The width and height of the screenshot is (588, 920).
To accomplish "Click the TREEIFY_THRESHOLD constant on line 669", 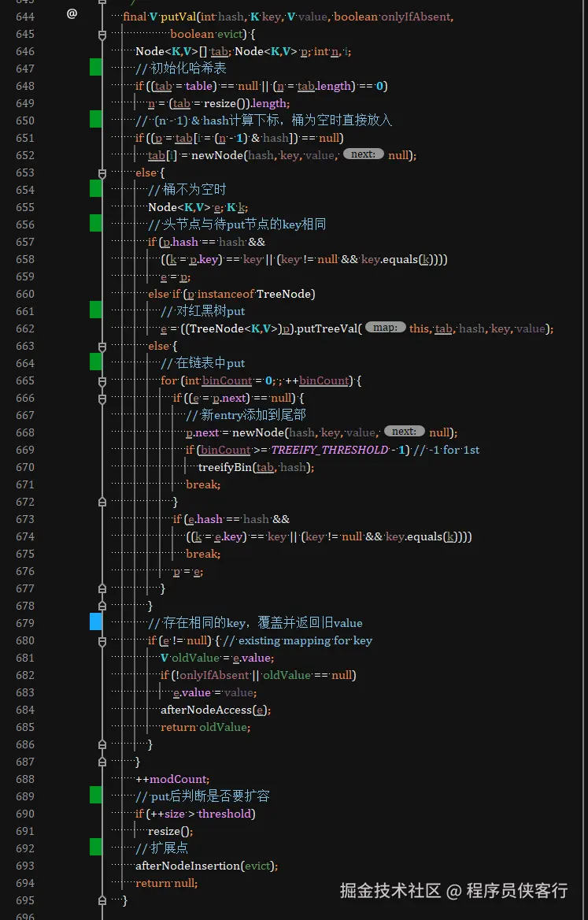I will 330,450.
